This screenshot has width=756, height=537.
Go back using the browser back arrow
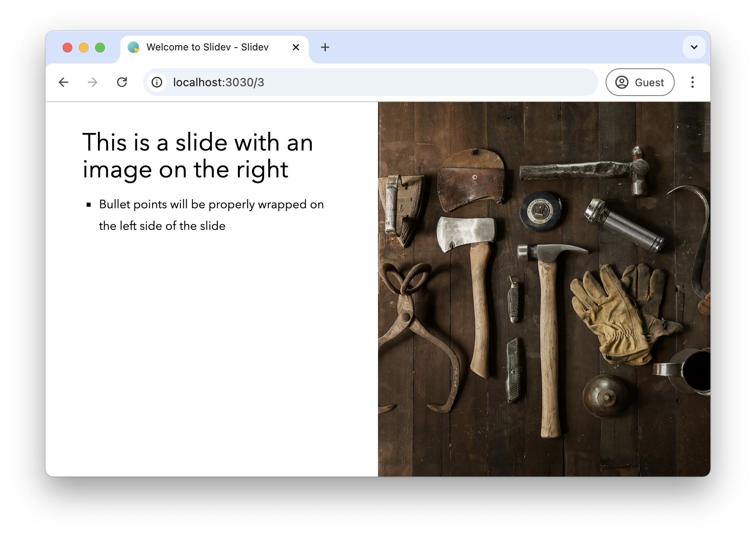tap(63, 82)
